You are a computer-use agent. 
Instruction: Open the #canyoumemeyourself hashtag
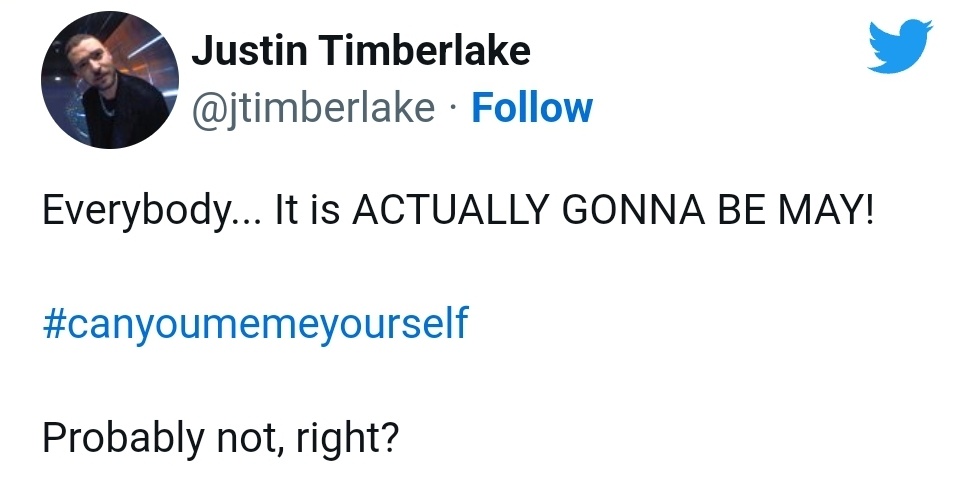pos(255,324)
